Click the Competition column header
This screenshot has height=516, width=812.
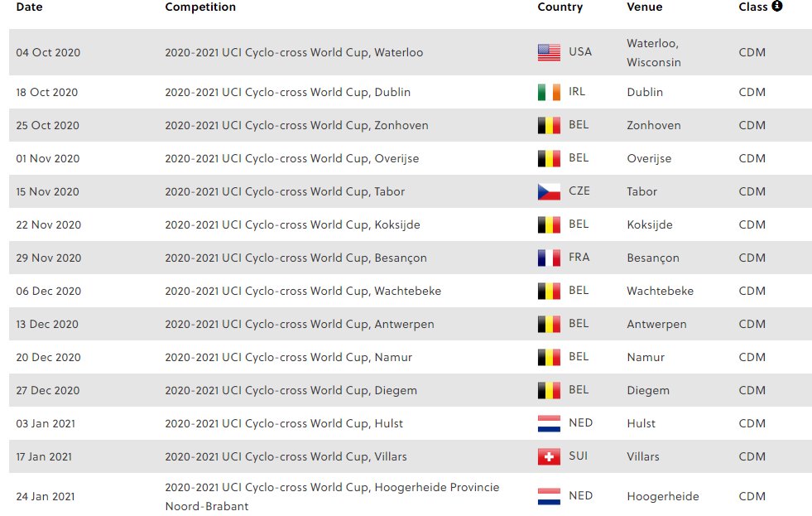coord(199,7)
